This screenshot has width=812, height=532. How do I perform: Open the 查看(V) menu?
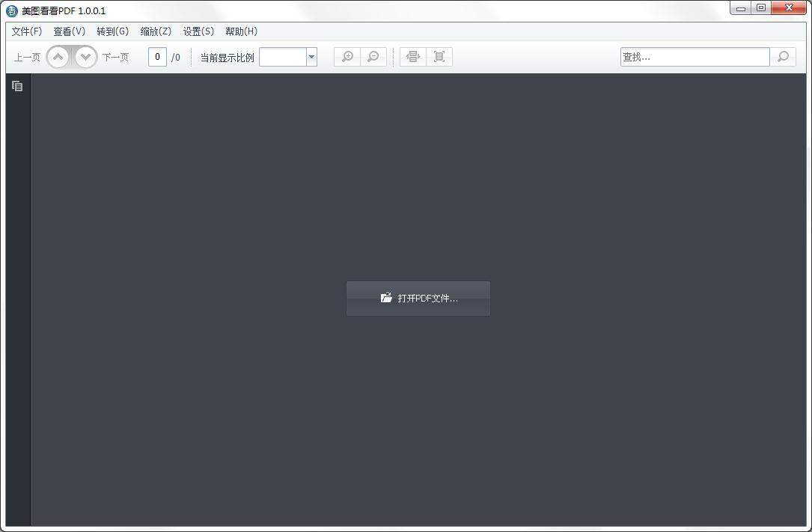click(68, 31)
